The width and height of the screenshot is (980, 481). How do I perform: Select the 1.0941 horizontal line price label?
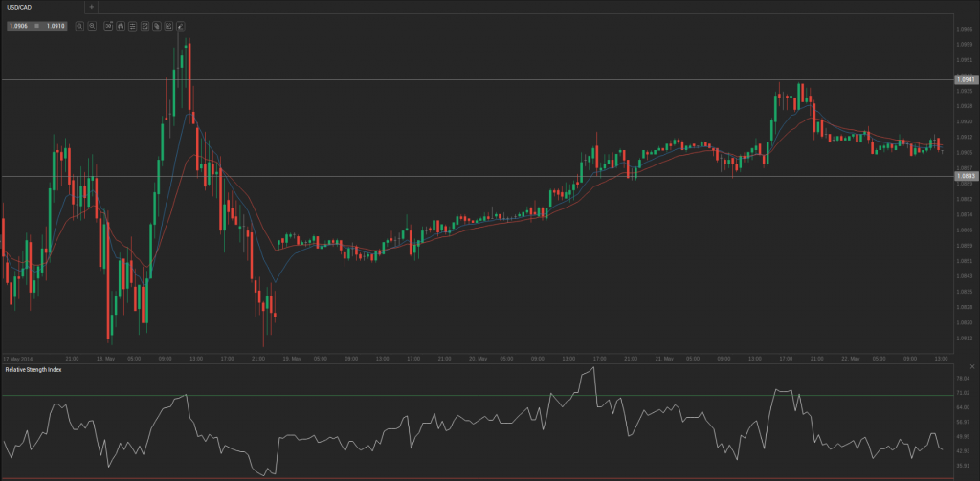click(x=967, y=80)
